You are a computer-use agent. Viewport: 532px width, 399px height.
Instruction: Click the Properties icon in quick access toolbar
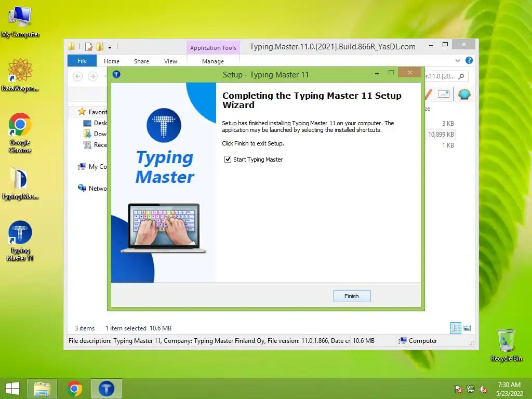(x=89, y=47)
